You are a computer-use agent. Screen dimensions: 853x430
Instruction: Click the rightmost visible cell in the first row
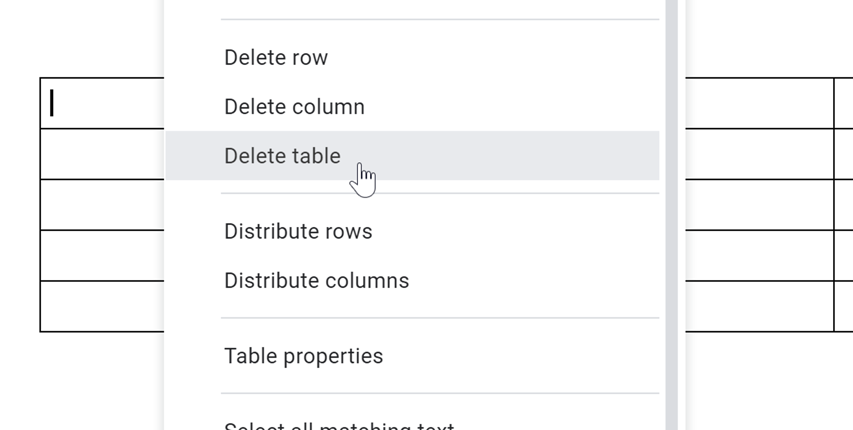[x=843, y=103]
